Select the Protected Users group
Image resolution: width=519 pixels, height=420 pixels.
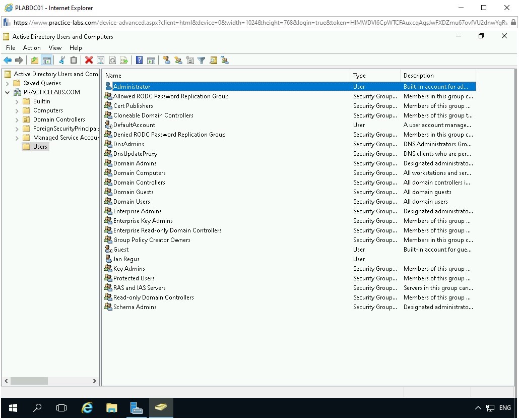point(134,278)
